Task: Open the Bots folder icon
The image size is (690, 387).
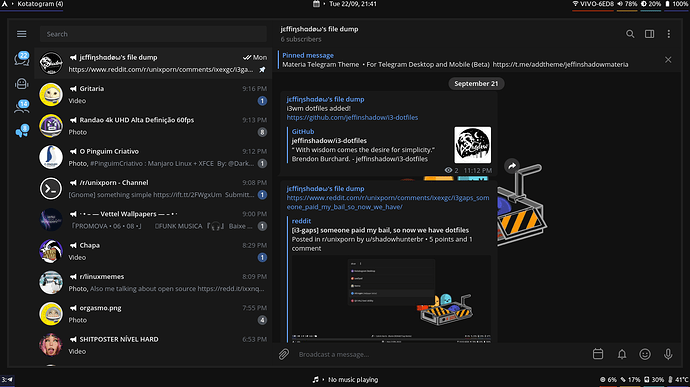Action: pyautogui.click(x=22, y=83)
